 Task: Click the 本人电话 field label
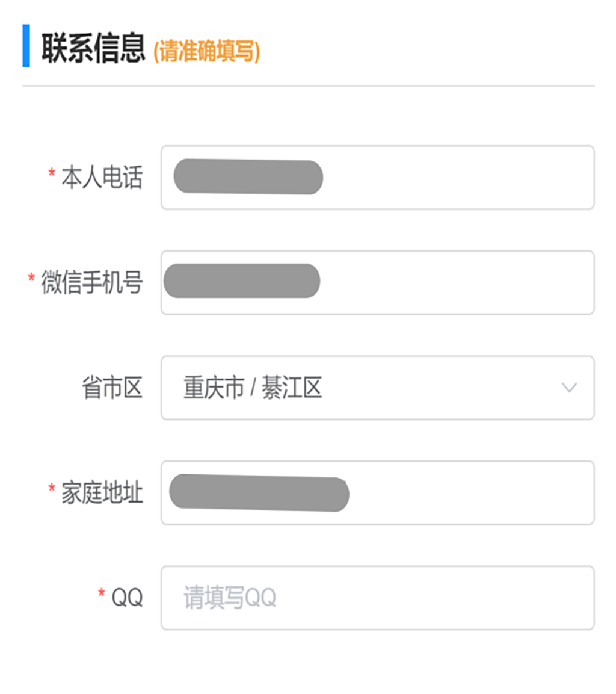[x=102, y=178]
